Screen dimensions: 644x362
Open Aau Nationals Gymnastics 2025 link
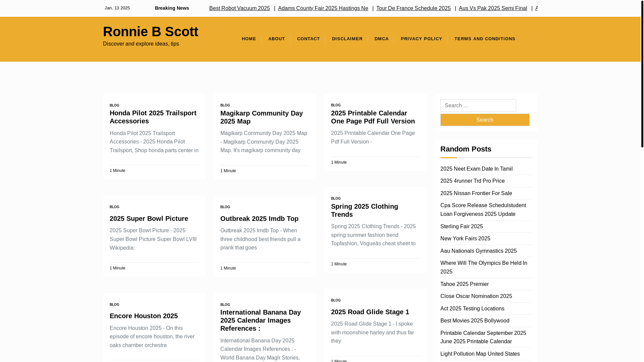[x=478, y=251]
